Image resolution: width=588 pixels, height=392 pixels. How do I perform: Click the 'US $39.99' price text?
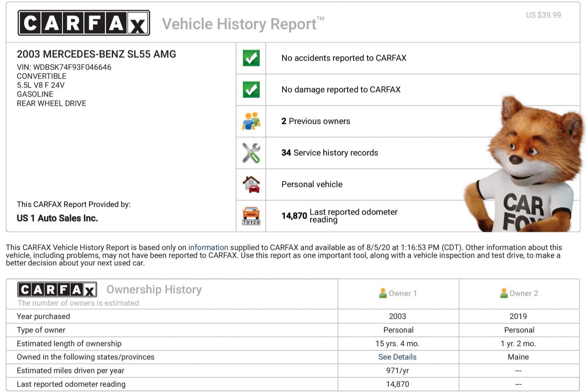[543, 15]
